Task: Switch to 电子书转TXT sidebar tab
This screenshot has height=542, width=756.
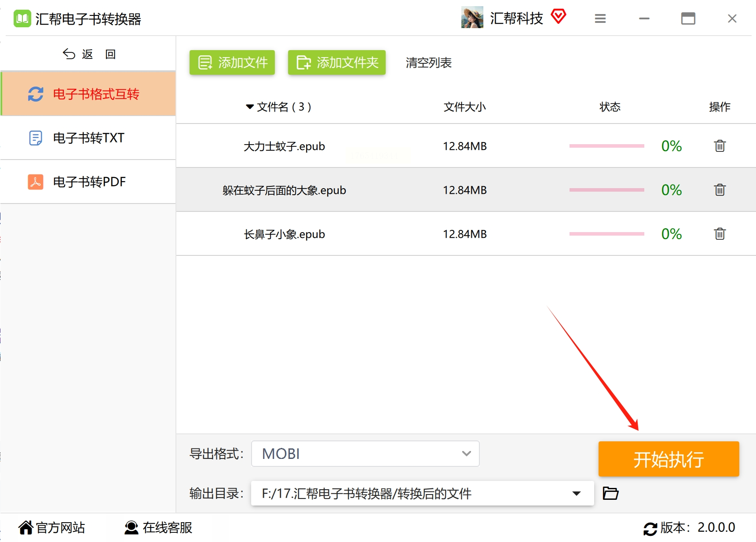Action: click(x=88, y=138)
